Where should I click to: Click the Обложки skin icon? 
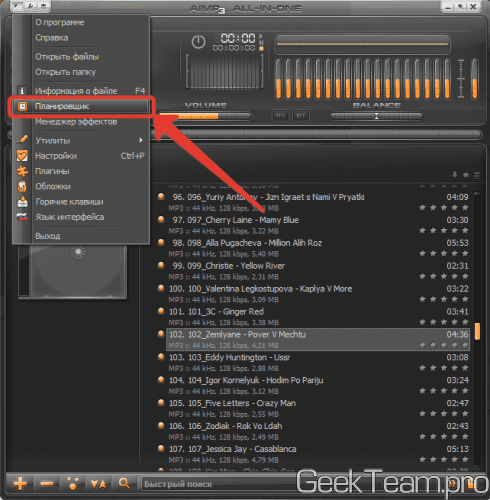coord(22,186)
